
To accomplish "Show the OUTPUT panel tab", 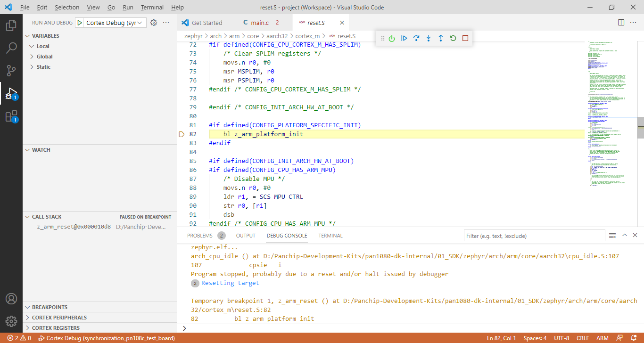I will (246, 236).
